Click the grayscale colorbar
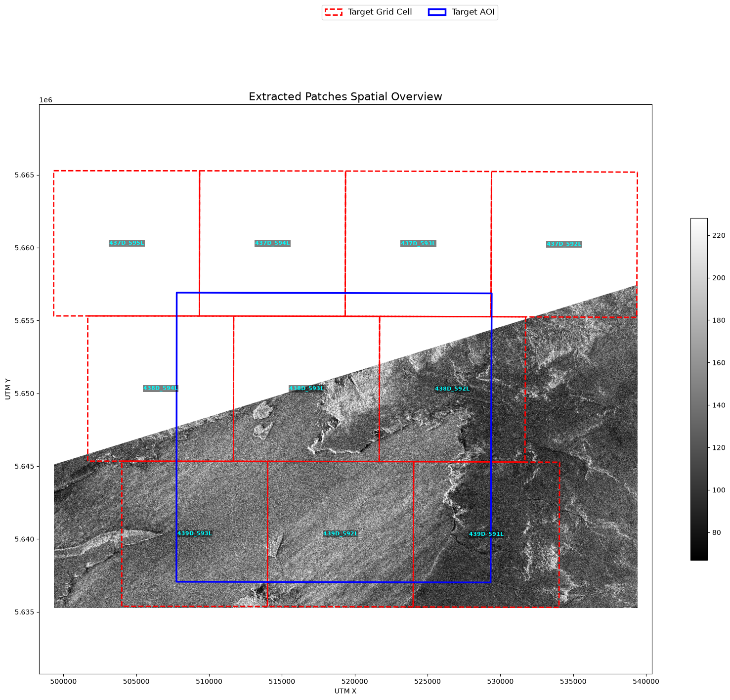This screenshot has height=700, width=730. 699,389
